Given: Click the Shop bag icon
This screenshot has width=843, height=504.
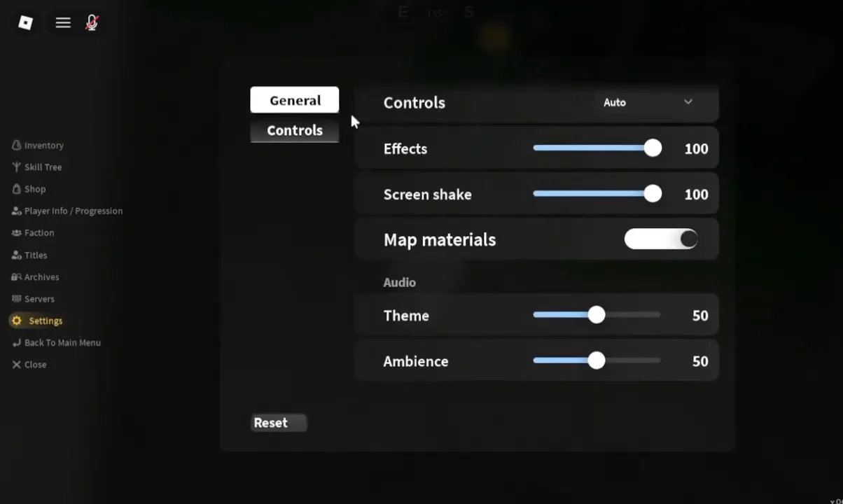Looking at the screenshot, I should pos(16,189).
